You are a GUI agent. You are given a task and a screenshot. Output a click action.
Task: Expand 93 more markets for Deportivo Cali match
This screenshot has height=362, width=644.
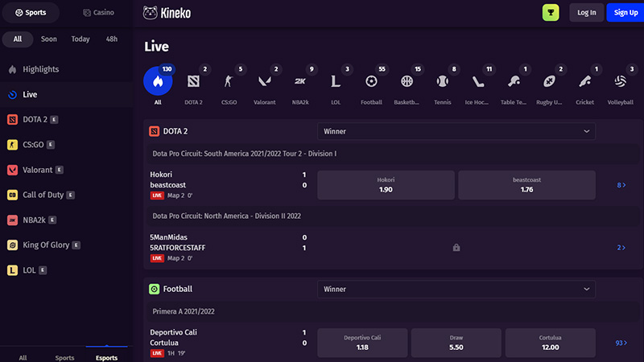click(621, 343)
